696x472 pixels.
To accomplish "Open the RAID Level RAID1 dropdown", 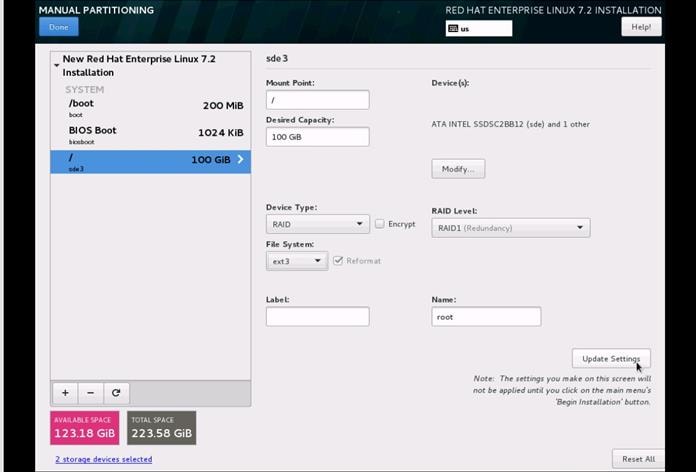I will tap(511, 228).
